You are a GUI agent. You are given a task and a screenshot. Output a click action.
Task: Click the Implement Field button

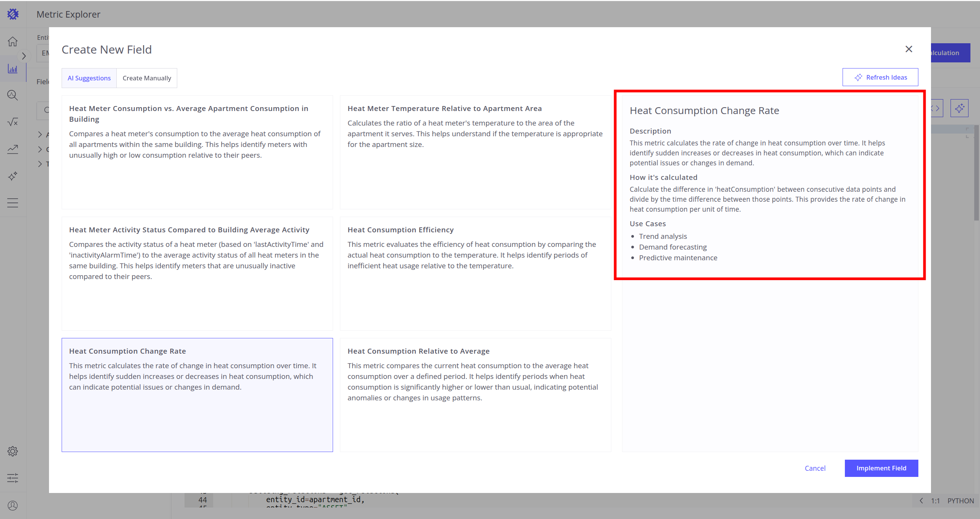[x=881, y=468]
